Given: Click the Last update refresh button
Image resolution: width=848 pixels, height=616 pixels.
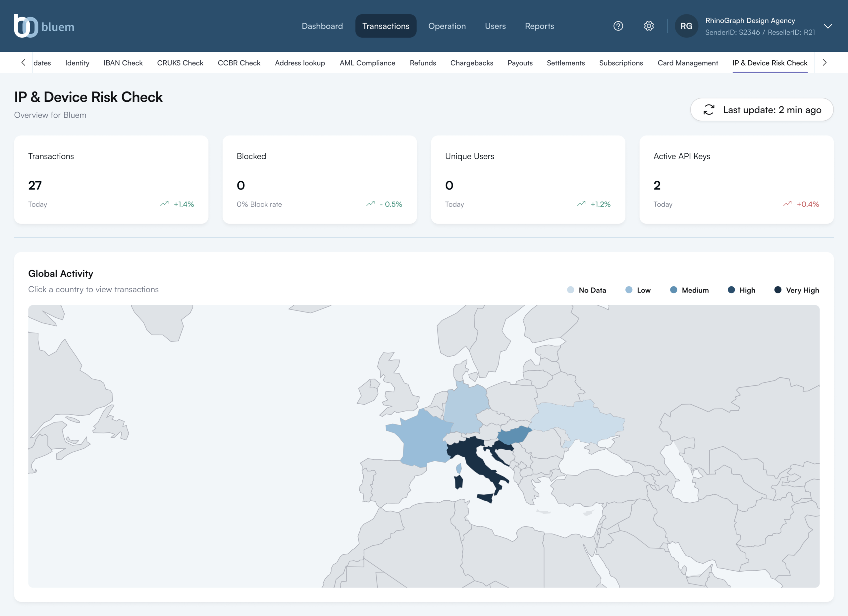Looking at the screenshot, I should point(762,110).
